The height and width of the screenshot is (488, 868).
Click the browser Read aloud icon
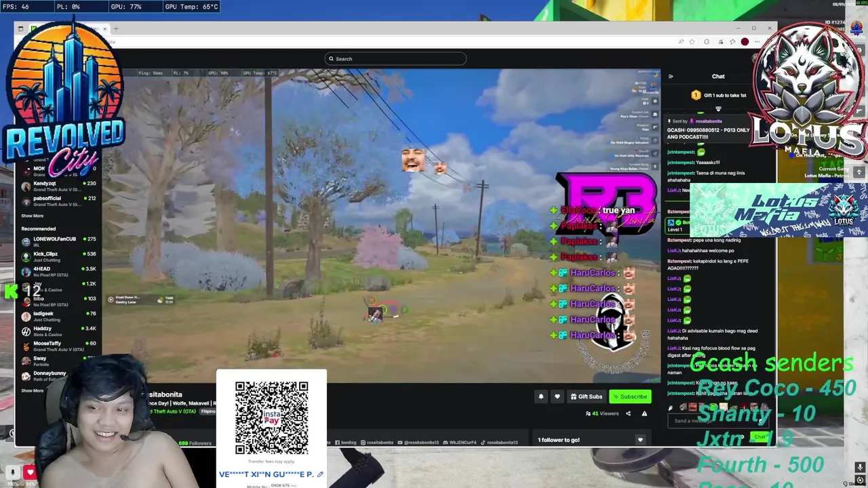(681, 42)
